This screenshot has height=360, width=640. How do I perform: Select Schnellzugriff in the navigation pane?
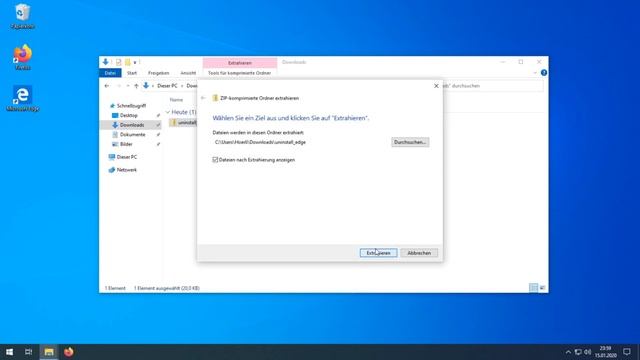click(x=131, y=106)
